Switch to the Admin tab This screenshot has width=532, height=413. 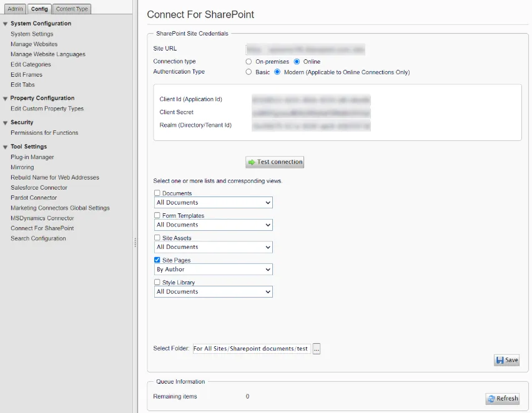tap(15, 9)
